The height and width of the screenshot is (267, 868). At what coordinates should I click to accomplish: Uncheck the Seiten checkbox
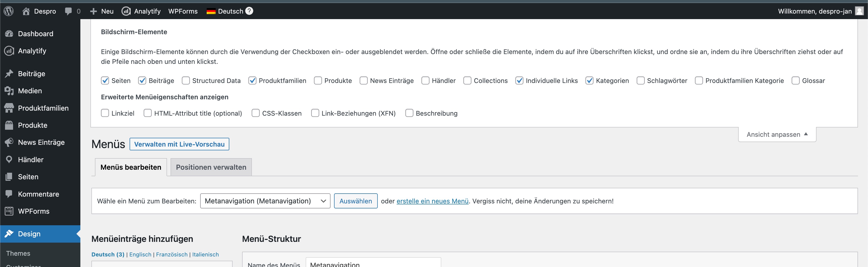[x=105, y=80]
